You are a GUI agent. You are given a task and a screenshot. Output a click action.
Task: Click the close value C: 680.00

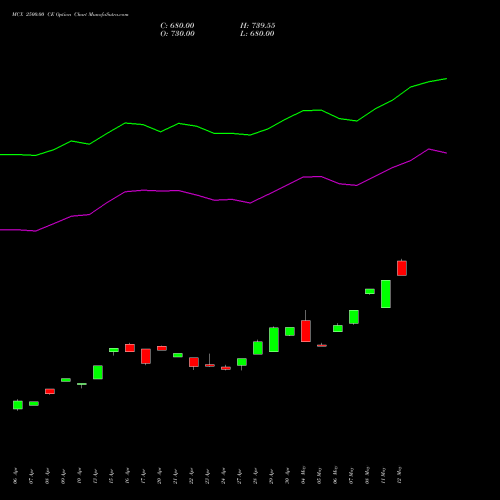[177, 26]
